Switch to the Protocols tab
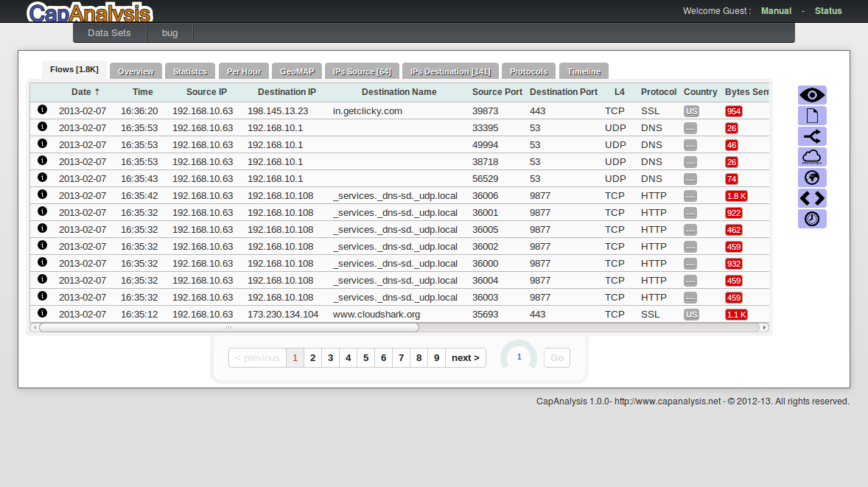868x487 pixels. (528, 71)
